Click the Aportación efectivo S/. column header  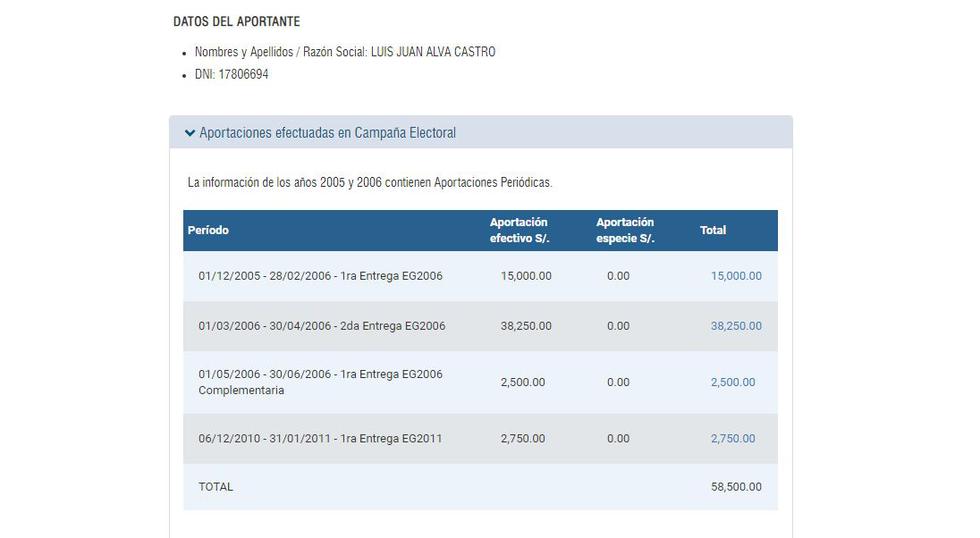[519, 230]
